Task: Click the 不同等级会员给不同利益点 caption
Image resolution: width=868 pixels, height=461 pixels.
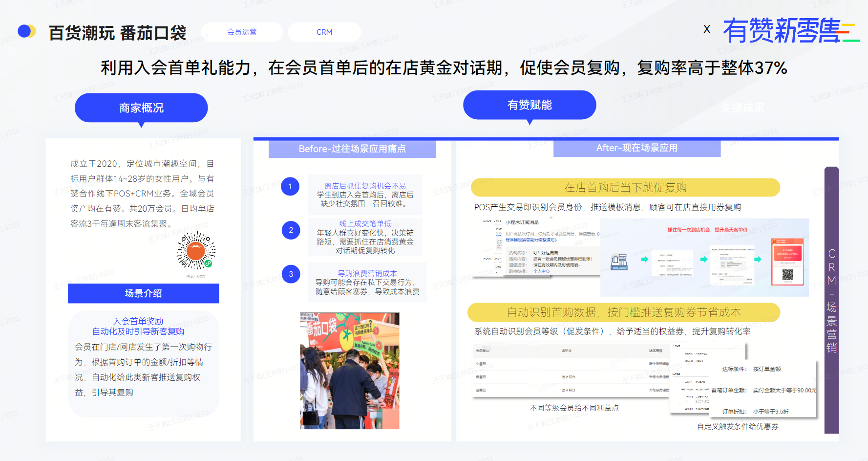Action: (574, 408)
